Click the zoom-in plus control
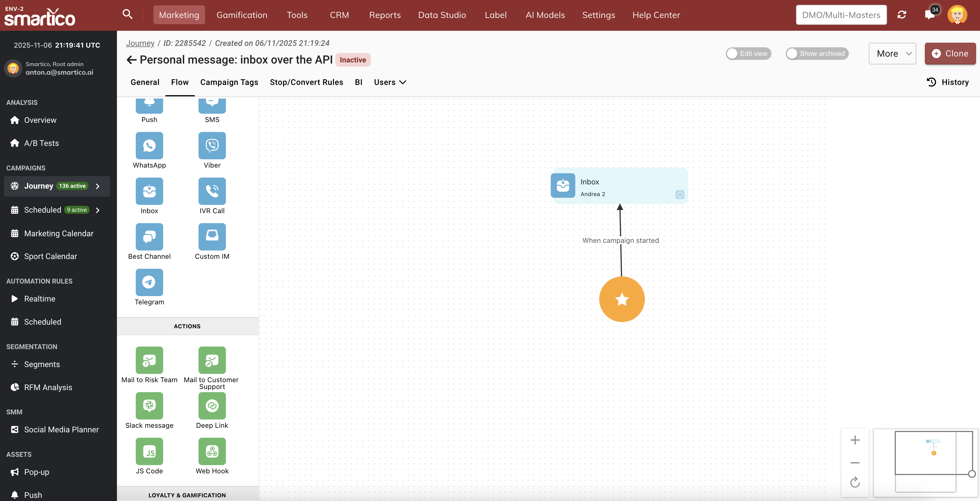 pos(855,440)
